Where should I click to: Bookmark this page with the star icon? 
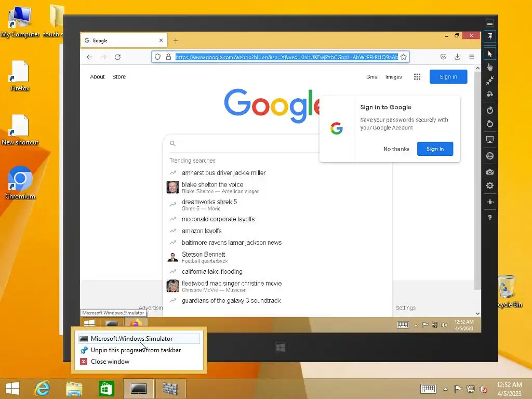point(403,57)
